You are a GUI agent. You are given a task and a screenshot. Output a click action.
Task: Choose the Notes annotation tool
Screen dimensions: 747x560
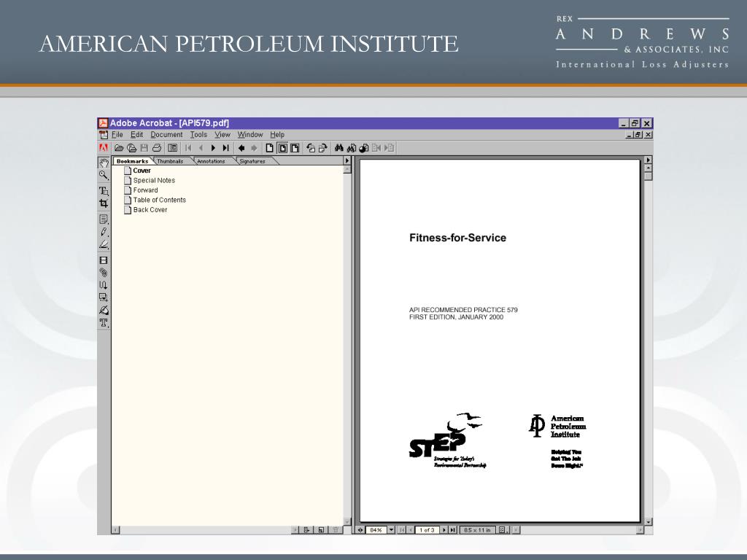pyautogui.click(x=104, y=219)
